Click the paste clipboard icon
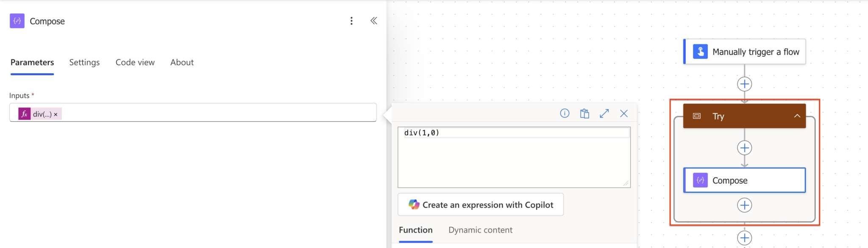The image size is (868, 248). [x=584, y=113]
